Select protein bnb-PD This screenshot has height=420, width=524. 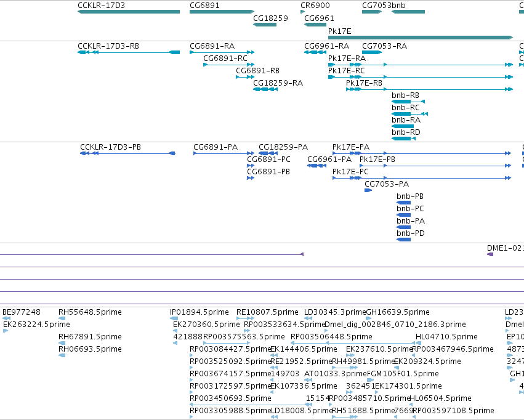[404, 240]
